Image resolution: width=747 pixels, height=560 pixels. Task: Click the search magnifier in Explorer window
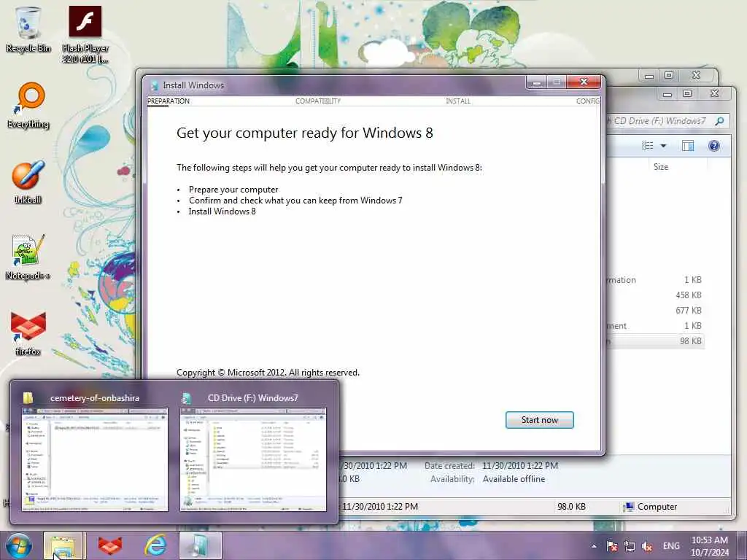719,121
